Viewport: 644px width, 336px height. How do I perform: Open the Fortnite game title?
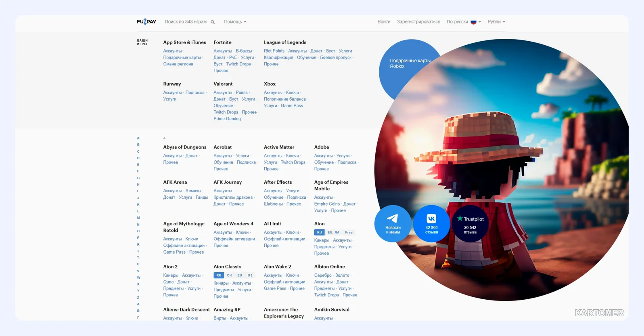click(x=222, y=42)
